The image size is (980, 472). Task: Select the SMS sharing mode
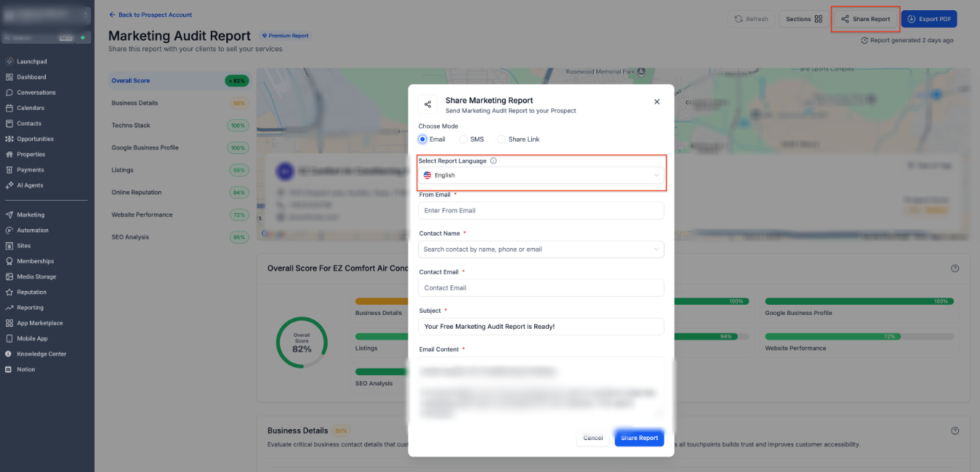pyautogui.click(x=471, y=139)
